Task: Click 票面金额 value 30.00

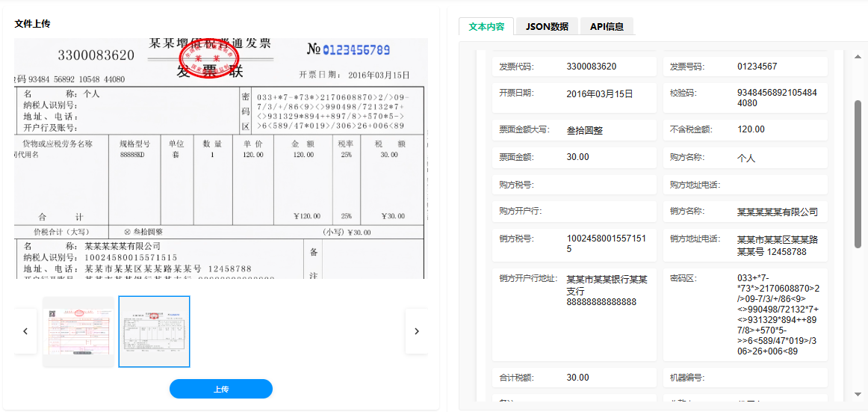Action: [578, 157]
